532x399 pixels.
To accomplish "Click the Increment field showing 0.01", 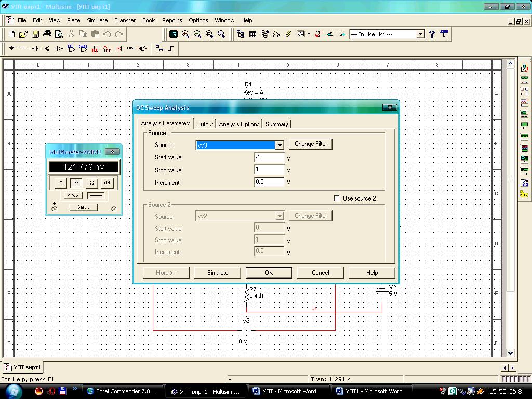I will (269, 182).
